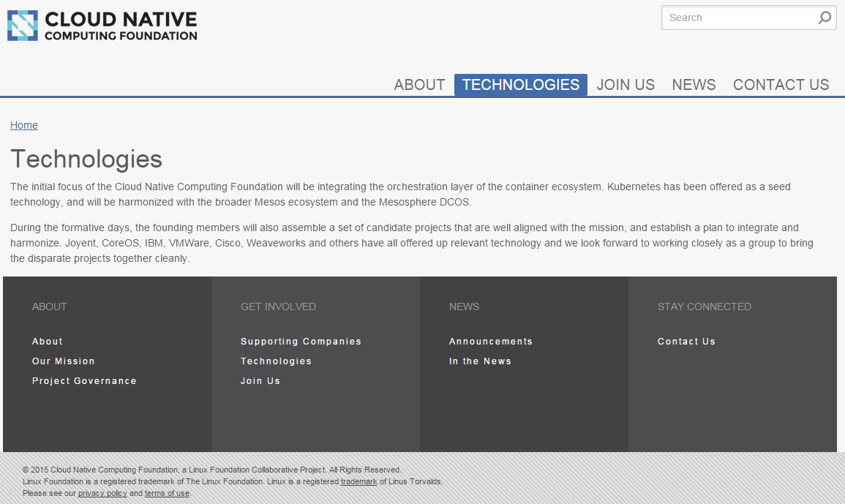The width and height of the screenshot is (845, 504).
Task: Open the Our Mission footer link
Action: click(63, 361)
